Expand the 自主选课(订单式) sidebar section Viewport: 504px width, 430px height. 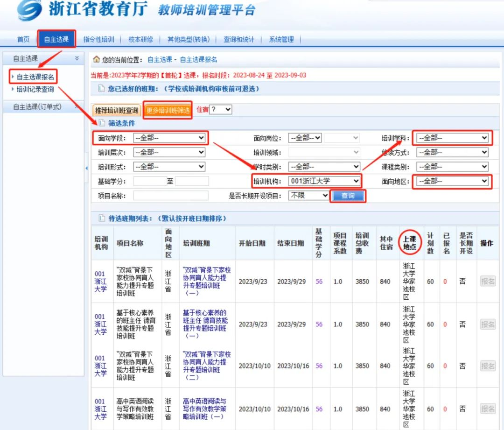click(77, 107)
